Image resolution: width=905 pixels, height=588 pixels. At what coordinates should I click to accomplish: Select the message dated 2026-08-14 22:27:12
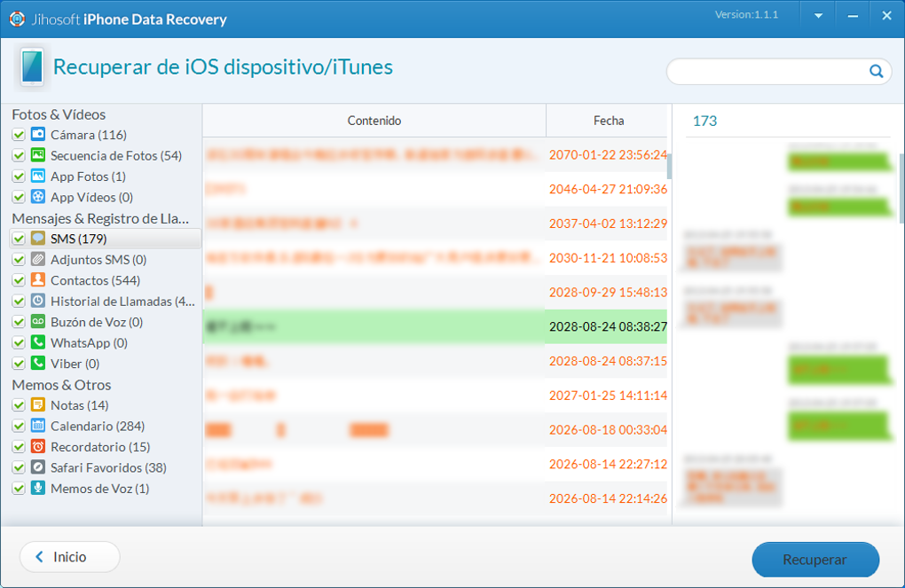coord(435,464)
